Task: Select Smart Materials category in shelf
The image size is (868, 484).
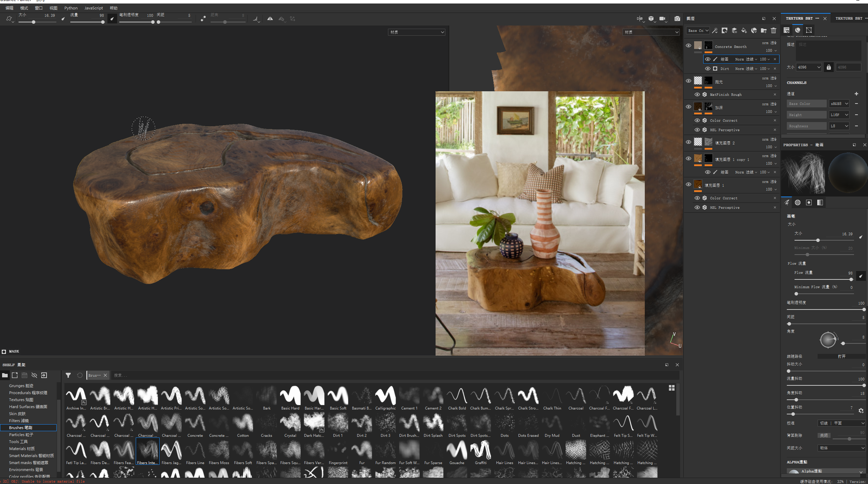Action: (31, 456)
